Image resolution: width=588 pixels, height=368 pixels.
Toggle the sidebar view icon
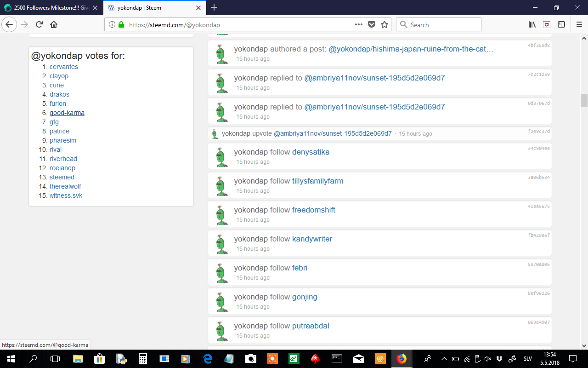click(x=561, y=24)
